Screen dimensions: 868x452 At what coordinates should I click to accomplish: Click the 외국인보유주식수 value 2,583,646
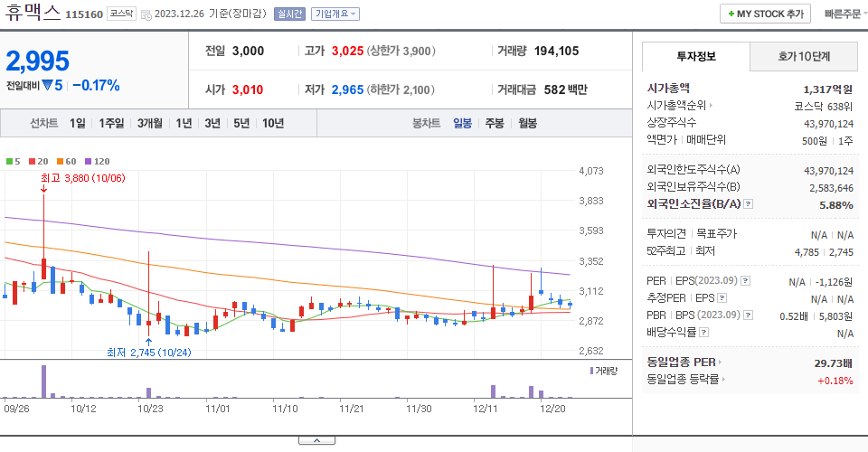(832, 188)
